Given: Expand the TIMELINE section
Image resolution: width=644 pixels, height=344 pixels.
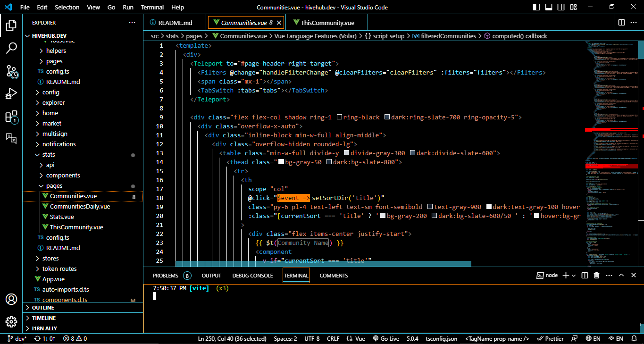Looking at the screenshot, I should click(83, 318).
